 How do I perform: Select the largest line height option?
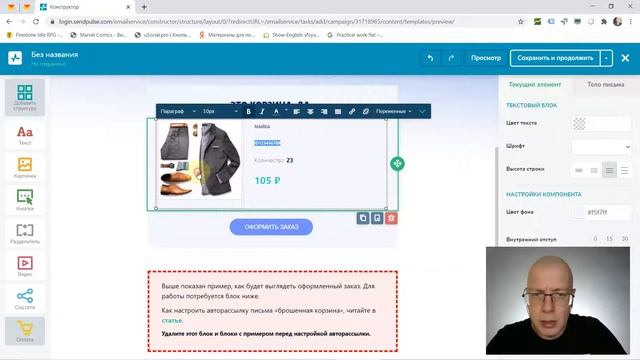click(624, 171)
